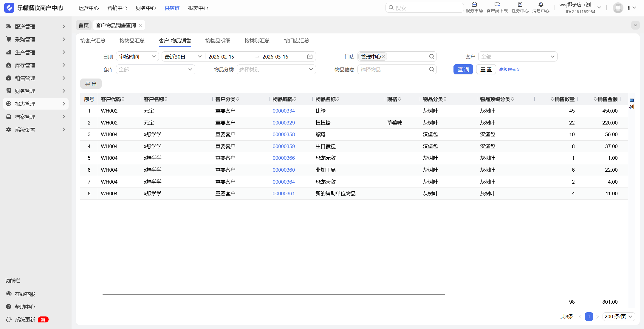Open 在线客服 online support
The height and width of the screenshot is (329, 644).
(x=25, y=294)
